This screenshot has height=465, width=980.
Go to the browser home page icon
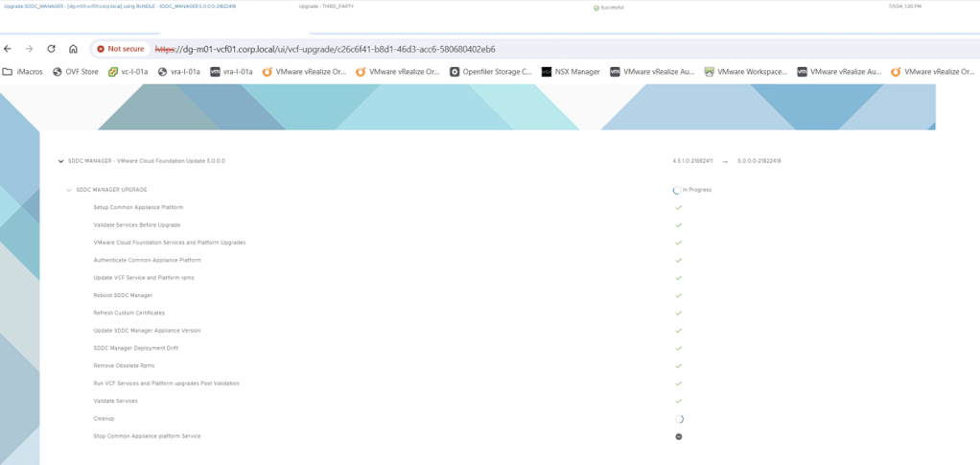[x=73, y=49]
